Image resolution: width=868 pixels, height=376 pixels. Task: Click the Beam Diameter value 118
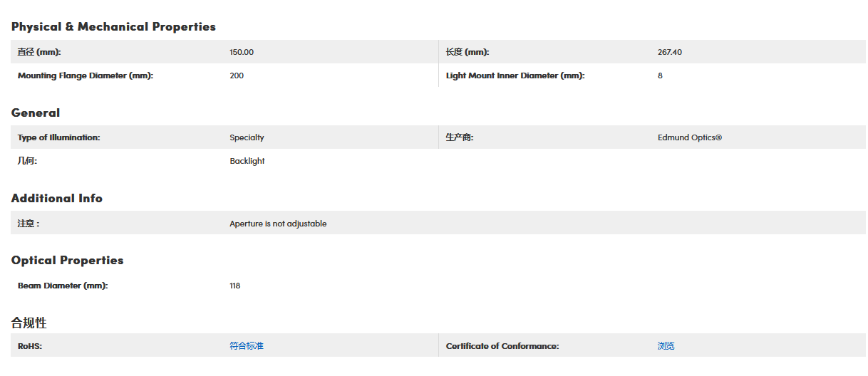[x=235, y=286]
